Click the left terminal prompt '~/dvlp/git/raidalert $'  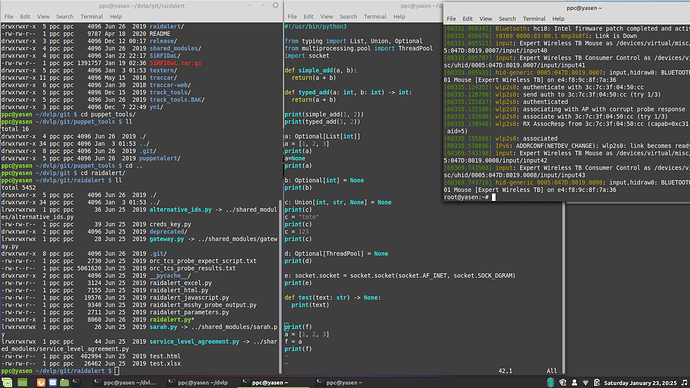coord(73,371)
